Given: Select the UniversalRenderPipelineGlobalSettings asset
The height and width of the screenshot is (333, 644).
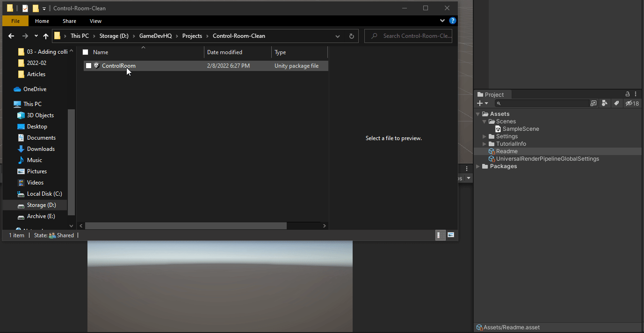Looking at the screenshot, I should pos(544,159).
